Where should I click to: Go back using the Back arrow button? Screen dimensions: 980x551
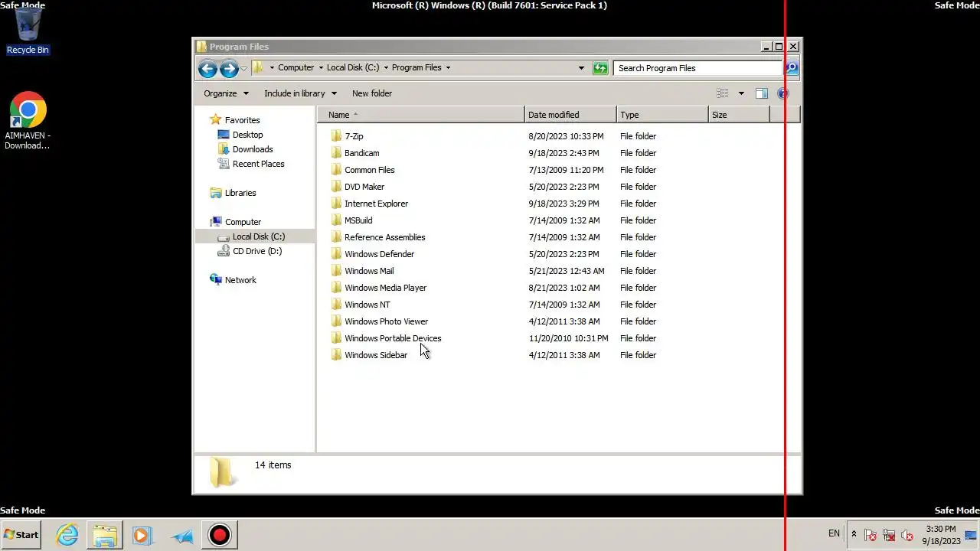click(x=207, y=69)
